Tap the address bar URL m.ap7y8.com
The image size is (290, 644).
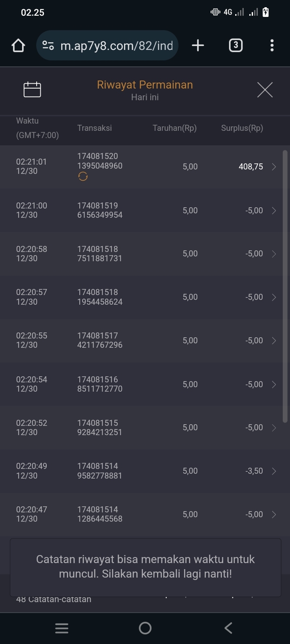pos(116,45)
